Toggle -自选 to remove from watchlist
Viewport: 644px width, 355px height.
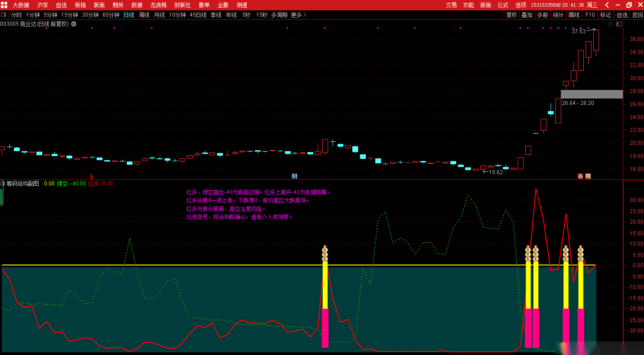(621, 15)
